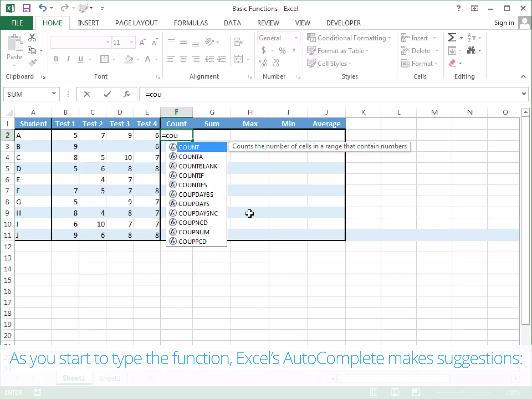The height and width of the screenshot is (399, 532).
Task: Click the Wrap Text icon
Action: (x=238, y=42)
